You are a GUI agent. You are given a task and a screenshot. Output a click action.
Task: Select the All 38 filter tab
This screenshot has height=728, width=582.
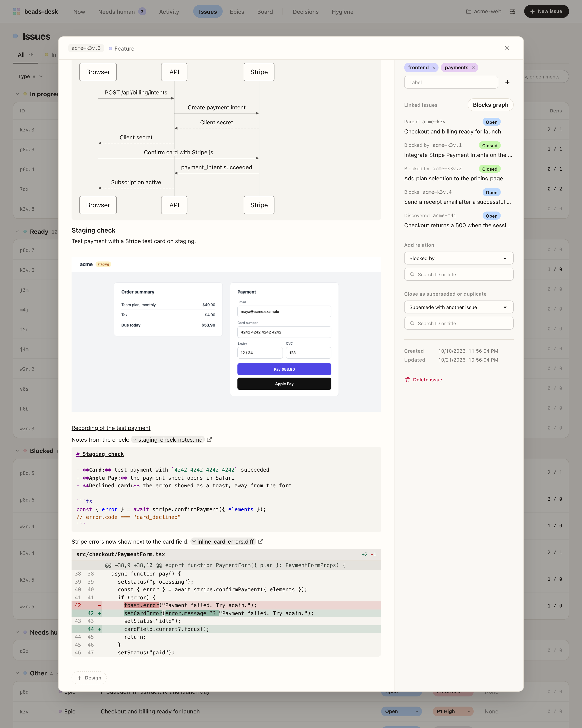(x=26, y=55)
